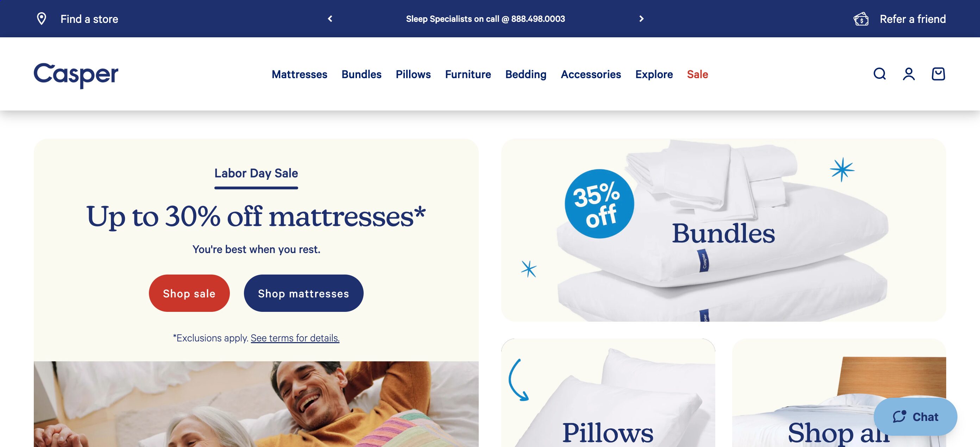This screenshot has height=447, width=980.
Task: Open the Mattresses menu
Action: (x=300, y=74)
